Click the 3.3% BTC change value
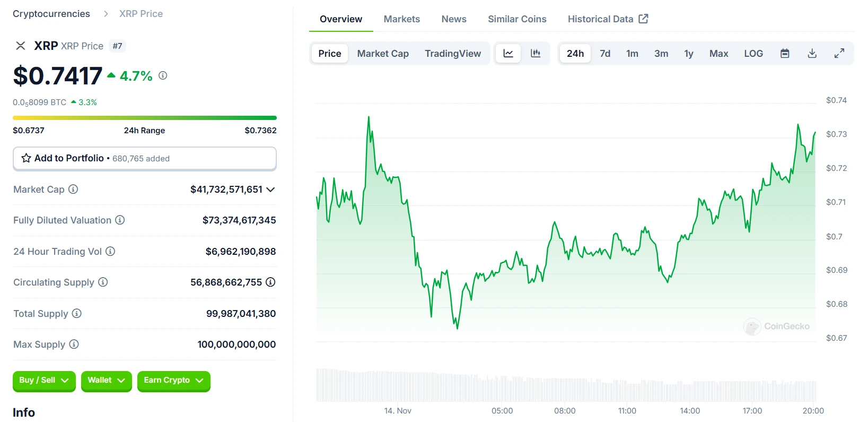This screenshot has width=868, height=422. 87,102
